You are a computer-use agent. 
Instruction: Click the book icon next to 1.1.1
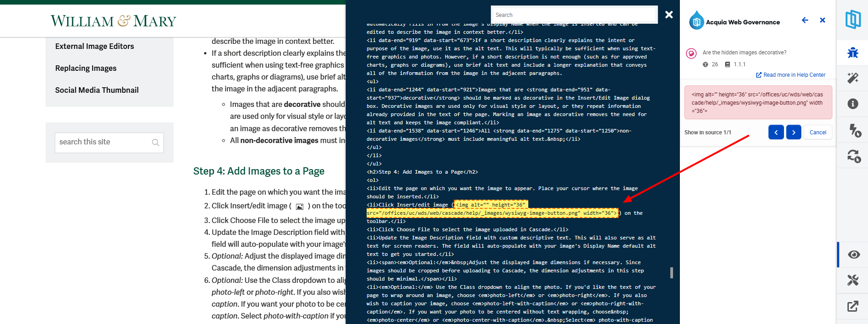727,64
